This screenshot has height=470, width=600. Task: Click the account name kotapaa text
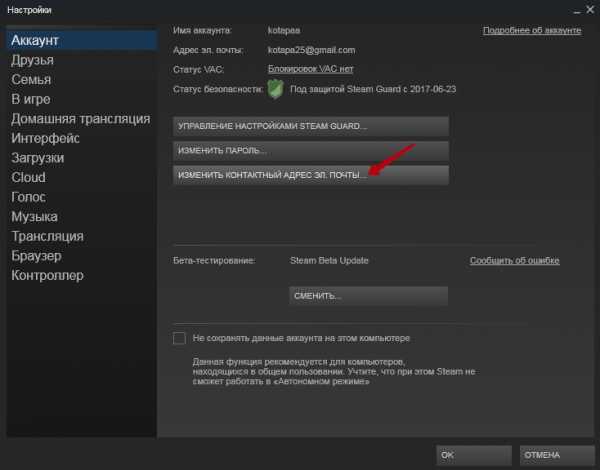tap(284, 30)
